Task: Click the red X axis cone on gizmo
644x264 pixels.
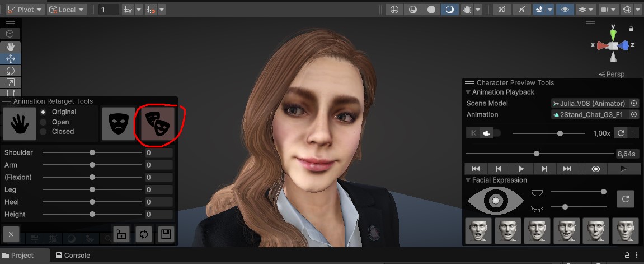Action: pyautogui.click(x=603, y=45)
